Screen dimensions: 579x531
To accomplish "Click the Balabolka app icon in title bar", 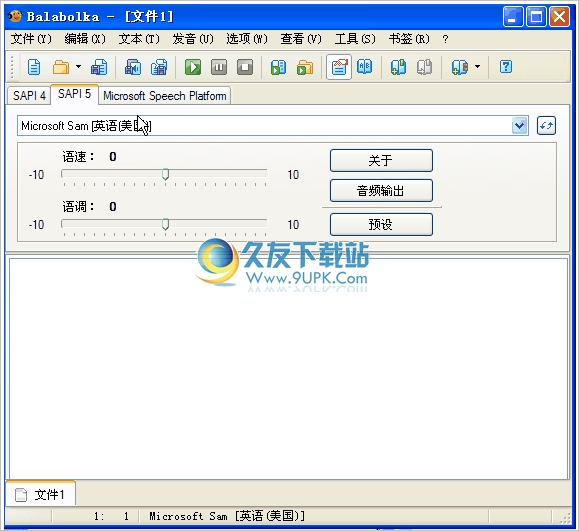I will pyautogui.click(x=15, y=16).
